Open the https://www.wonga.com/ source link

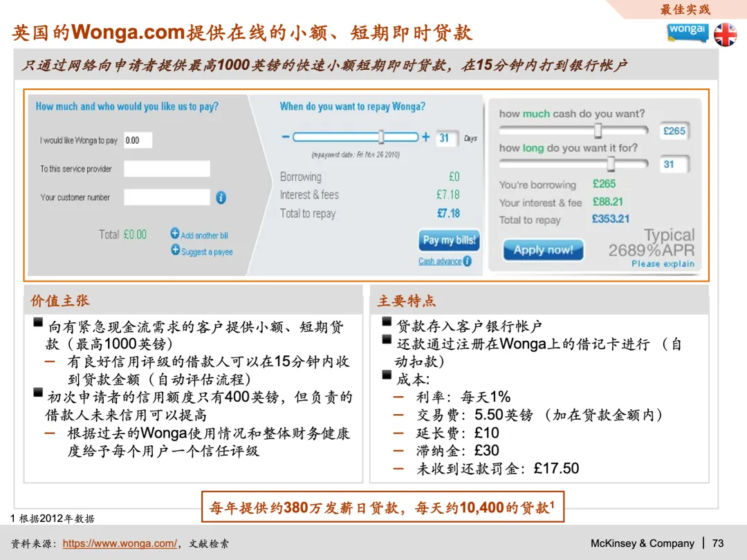(120, 543)
